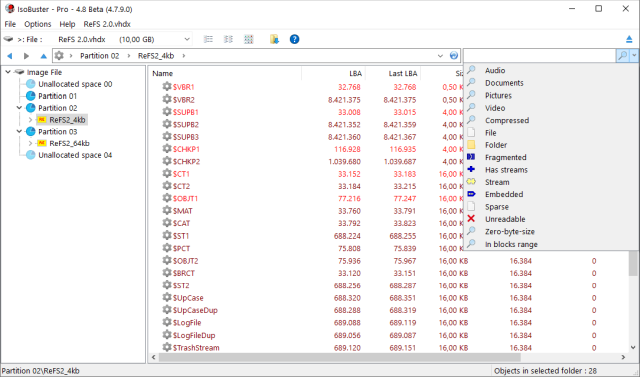
Task: Open the File menu
Action: pyautogui.click(x=10, y=24)
